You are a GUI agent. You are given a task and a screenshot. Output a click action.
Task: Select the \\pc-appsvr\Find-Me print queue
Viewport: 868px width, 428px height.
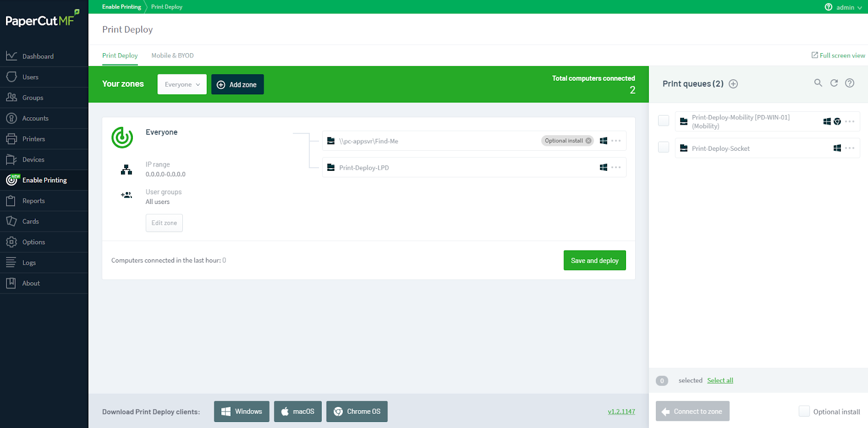click(474, 140)
